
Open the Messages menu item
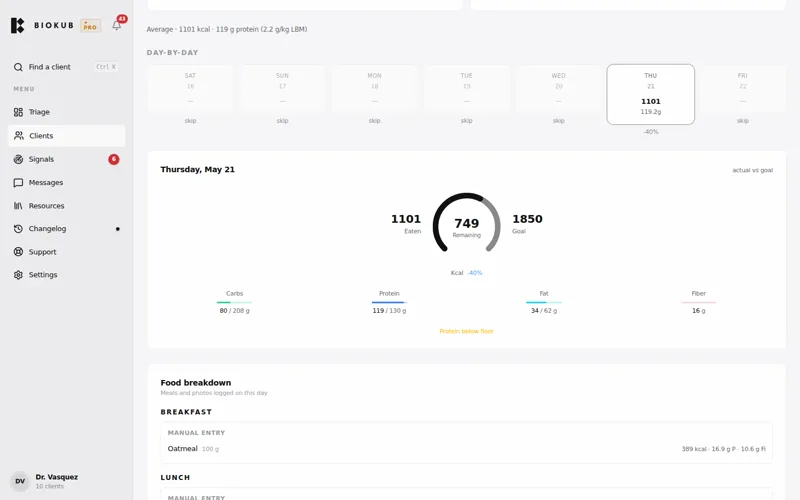[x=66, y=183]
